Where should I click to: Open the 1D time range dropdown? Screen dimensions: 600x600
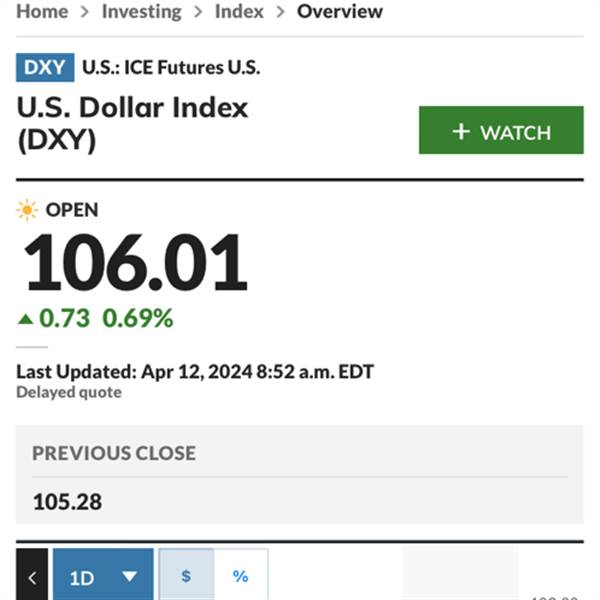(103, 574)
